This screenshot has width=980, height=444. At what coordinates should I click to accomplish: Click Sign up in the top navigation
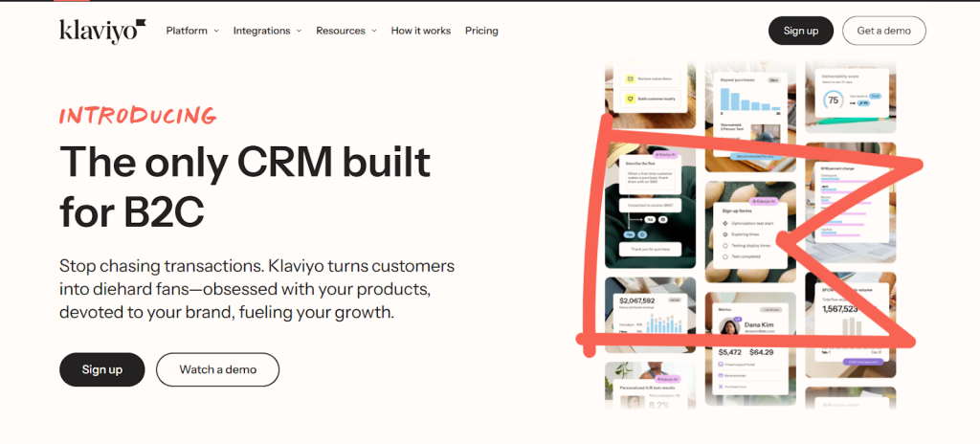801,31
